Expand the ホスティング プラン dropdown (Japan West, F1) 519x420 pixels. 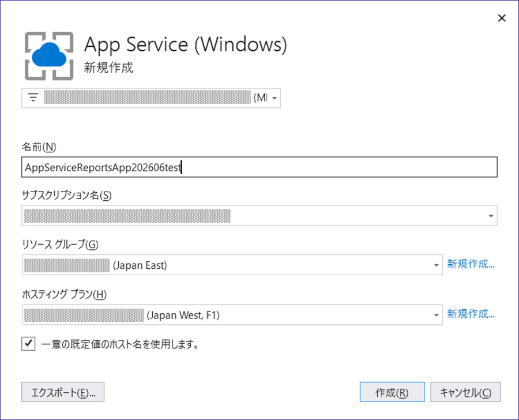(437, 314)
